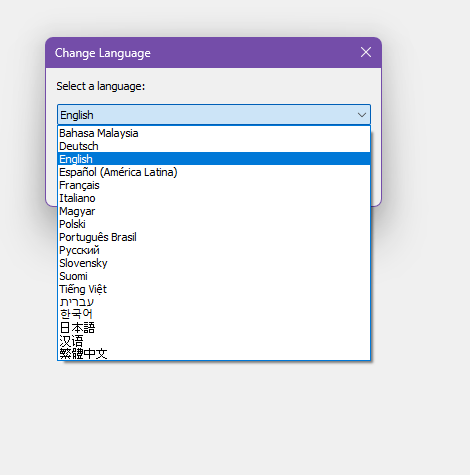Choose Traditional Chinese 繁體中文 entry

pos(214,353)
